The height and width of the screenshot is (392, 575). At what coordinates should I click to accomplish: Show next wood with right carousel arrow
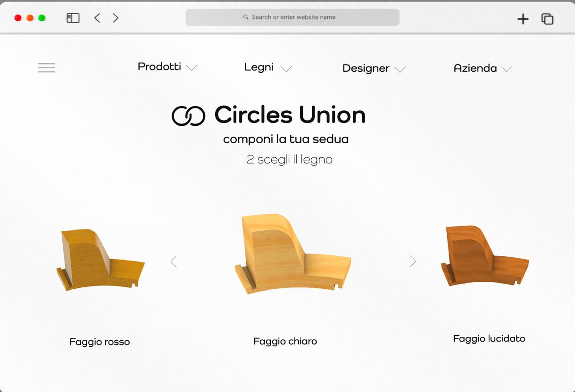(x=413, y=261)
